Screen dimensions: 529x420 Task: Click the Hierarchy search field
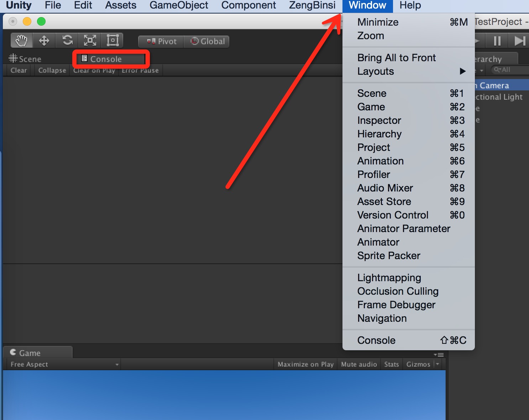[510, 70]
